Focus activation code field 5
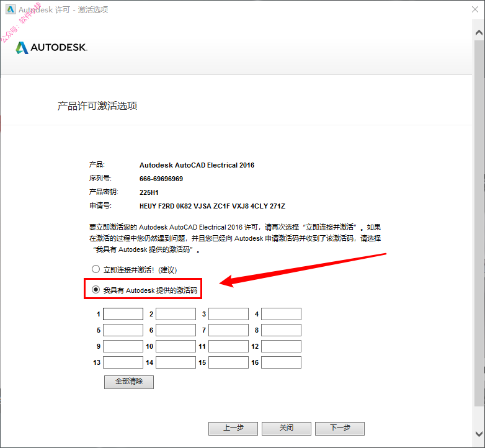This screenshot has width=485, height=448. [123, 330]
